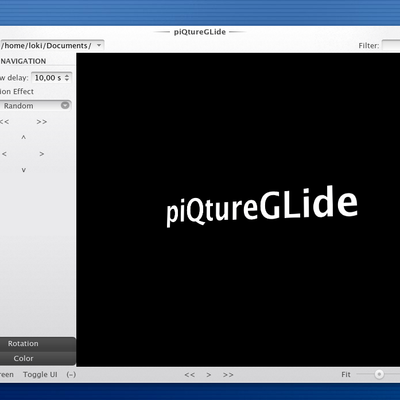
Task: Click into the Filter text field
Action: pos(391,45)
